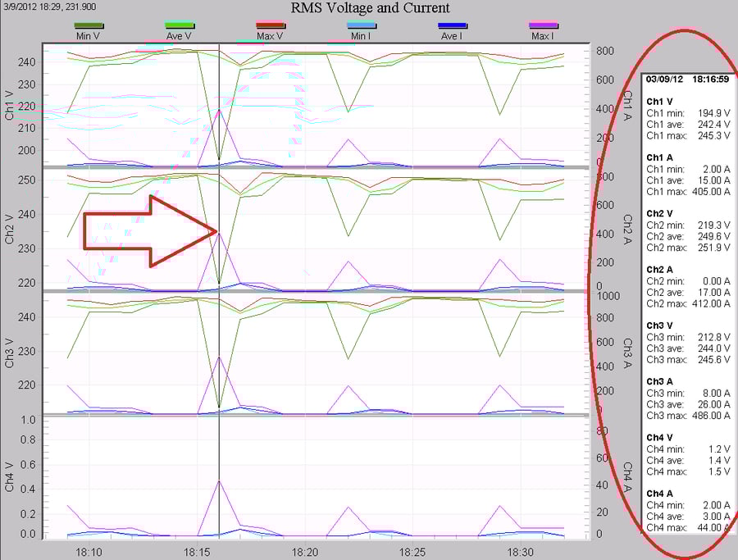Viewport: 738px width, 560px height.
Task: Toggle the Max I trace via its legend label
Action: point(542,36)
